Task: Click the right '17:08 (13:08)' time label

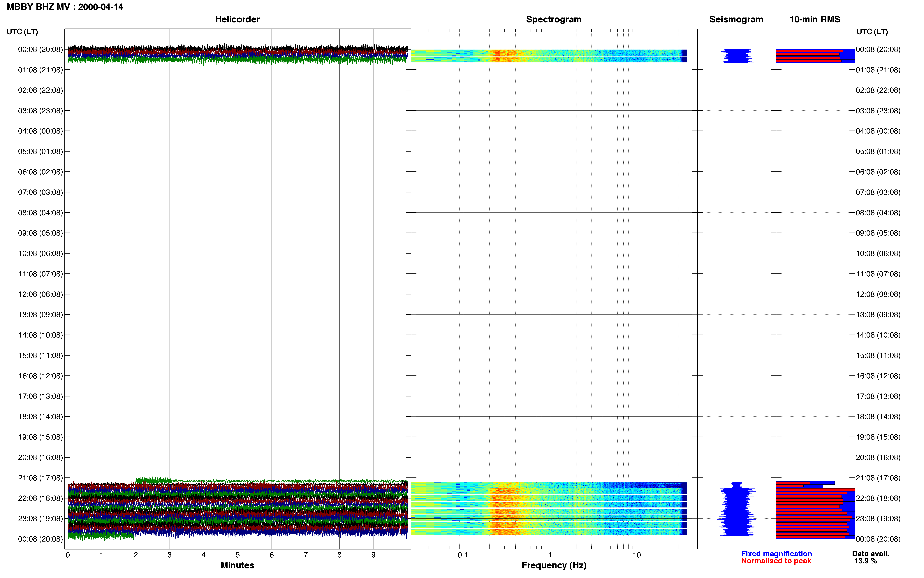Action: click(878, 396)
